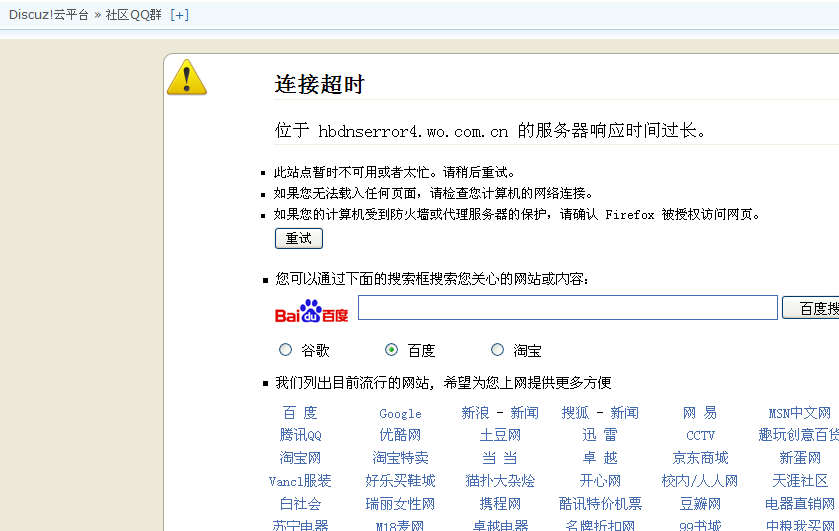
Task: Open 搜狐 - 新闻 link
Action: pos(600,413)
